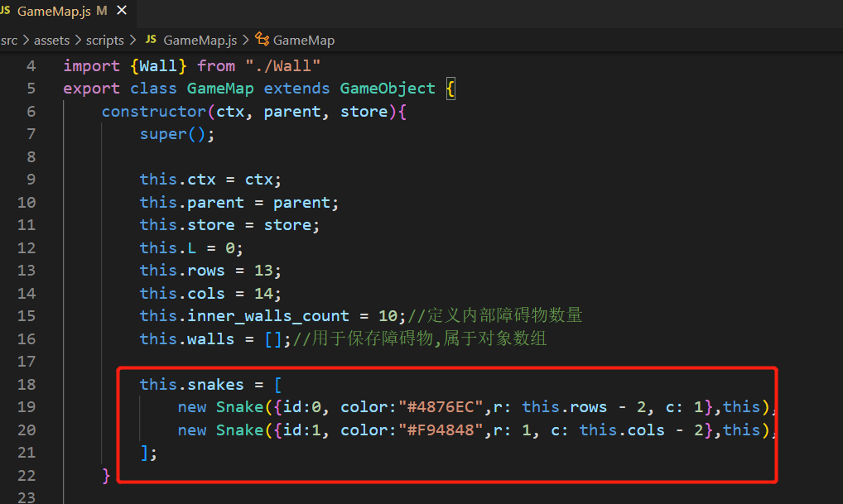Screen dimensions: 843x504
Task: Click 'this.parent = parent;' on line 10
Action: pyautogui.click(x=239, y=203)
